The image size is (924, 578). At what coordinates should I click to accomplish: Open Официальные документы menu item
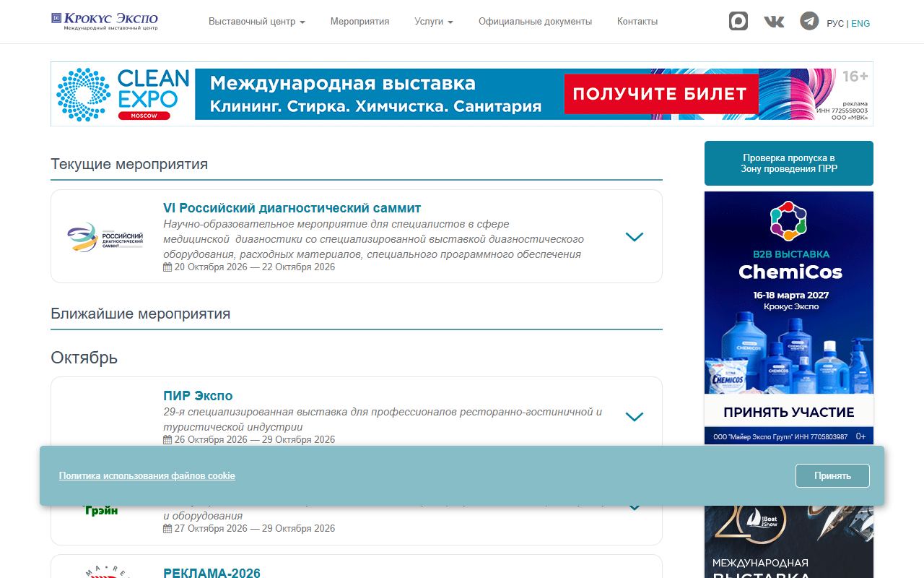[x=535, y=22]
